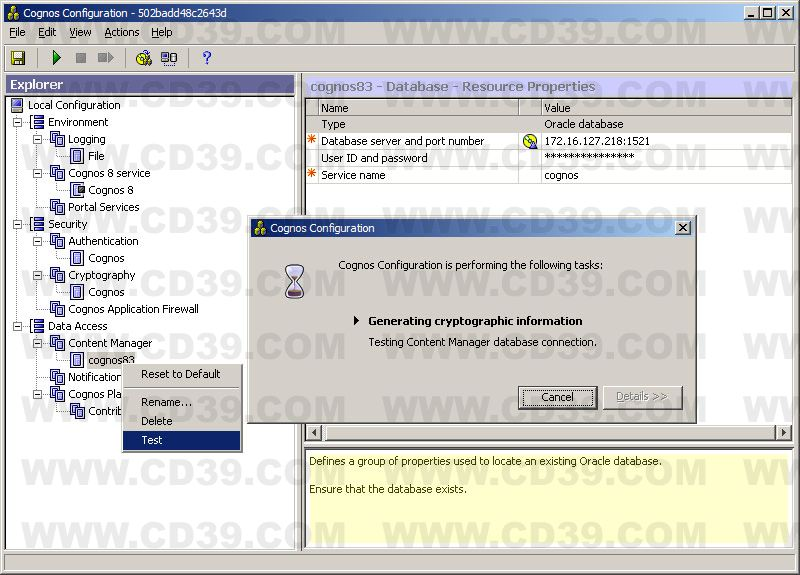Click the Notification node icon
This screenshot has width=800, height=575.
point(57,377)
